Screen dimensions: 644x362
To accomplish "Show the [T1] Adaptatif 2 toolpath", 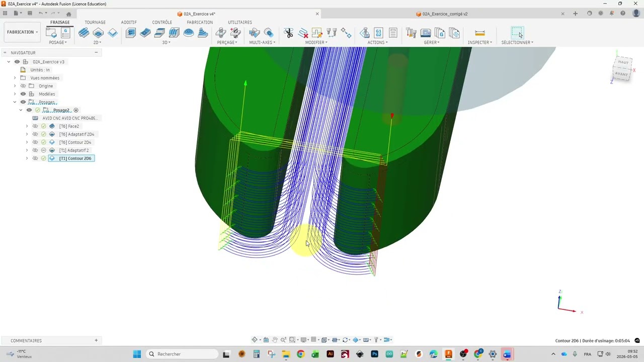I will tap(35, 150).
